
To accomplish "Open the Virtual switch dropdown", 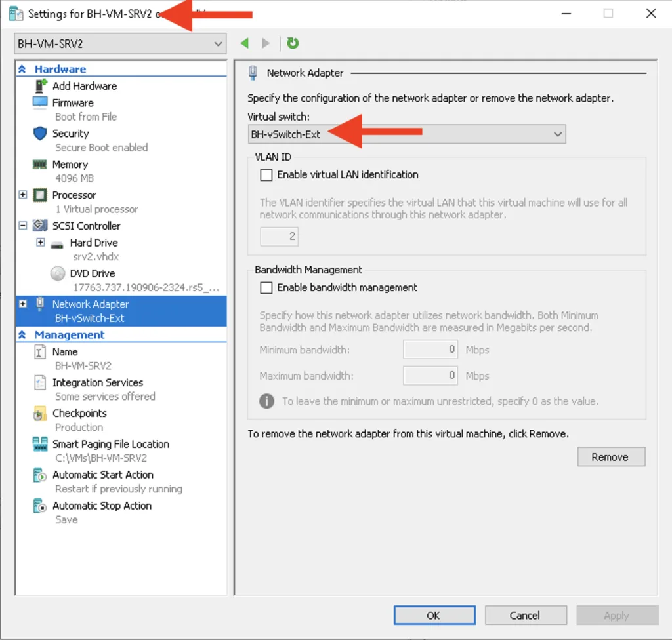I will tap(407, 134).
